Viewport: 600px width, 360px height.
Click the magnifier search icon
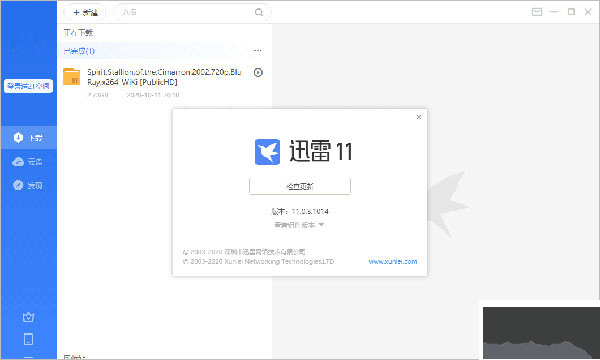point(259,12)
